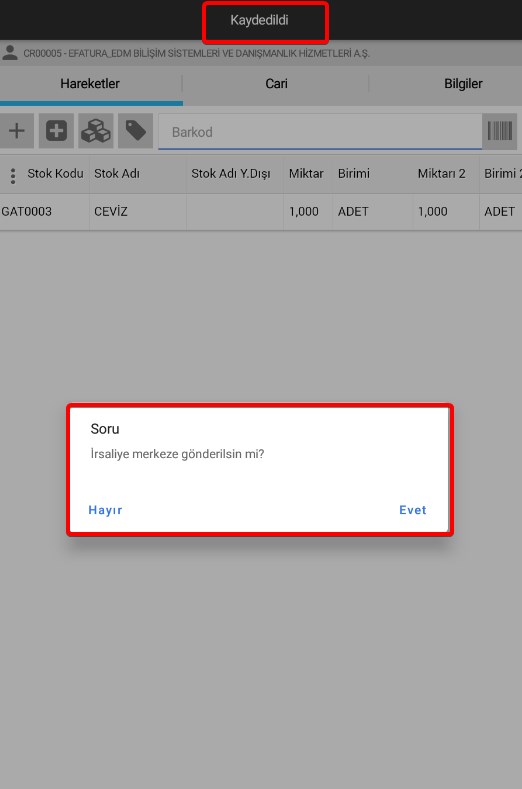Image resolution: width=522 pixels, height=789 pixels.
Task: Click the Miktar column header
Action: click(x=306, y=174)
